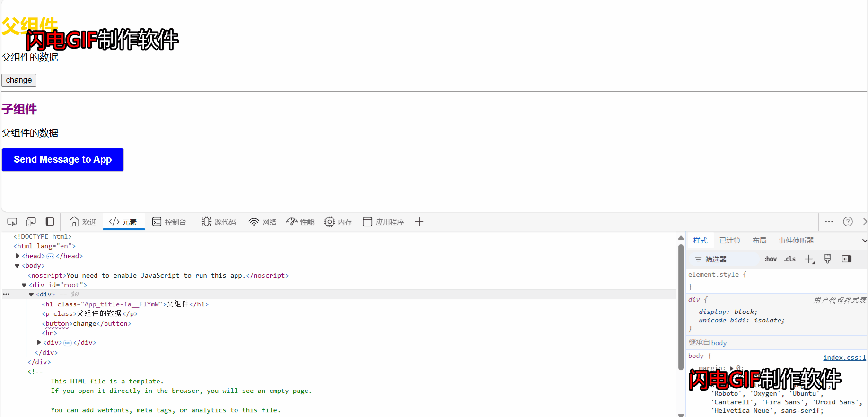The width and height of the screenshot is (868, 417).
Task: Click the new style rule plus icon
Action: point(809,259)
